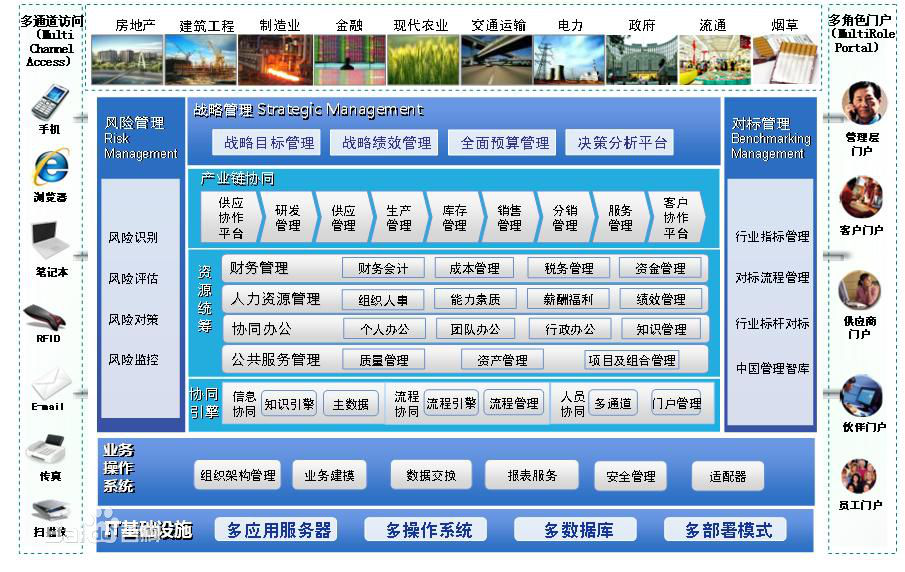Click the 财务会计 box
The image size is (905, 572).
(x=383, y=268)
